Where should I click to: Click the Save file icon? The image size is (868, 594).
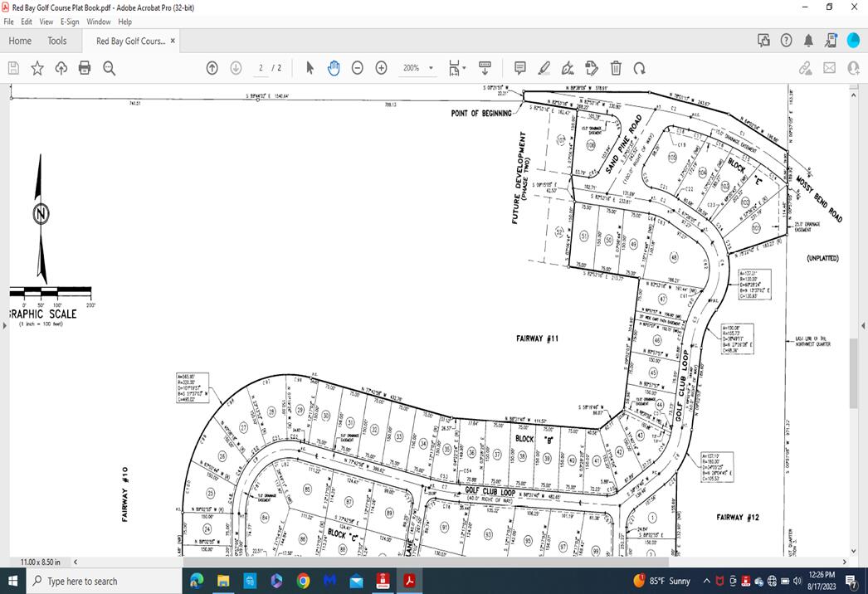point(13,68)
